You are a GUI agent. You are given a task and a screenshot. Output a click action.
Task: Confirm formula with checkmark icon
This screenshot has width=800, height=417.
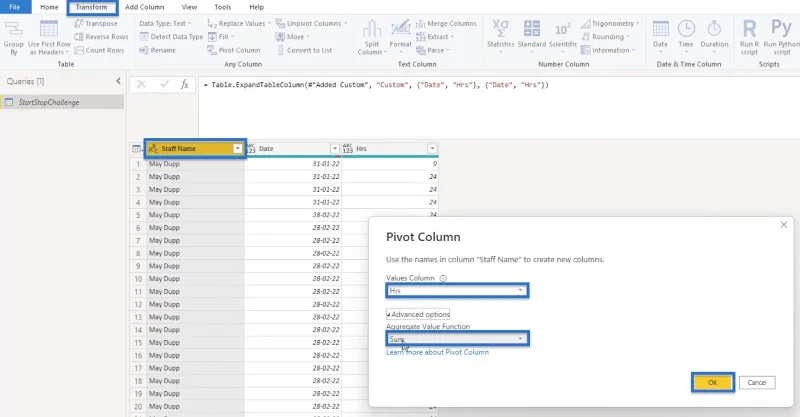[x=164, y=85]
